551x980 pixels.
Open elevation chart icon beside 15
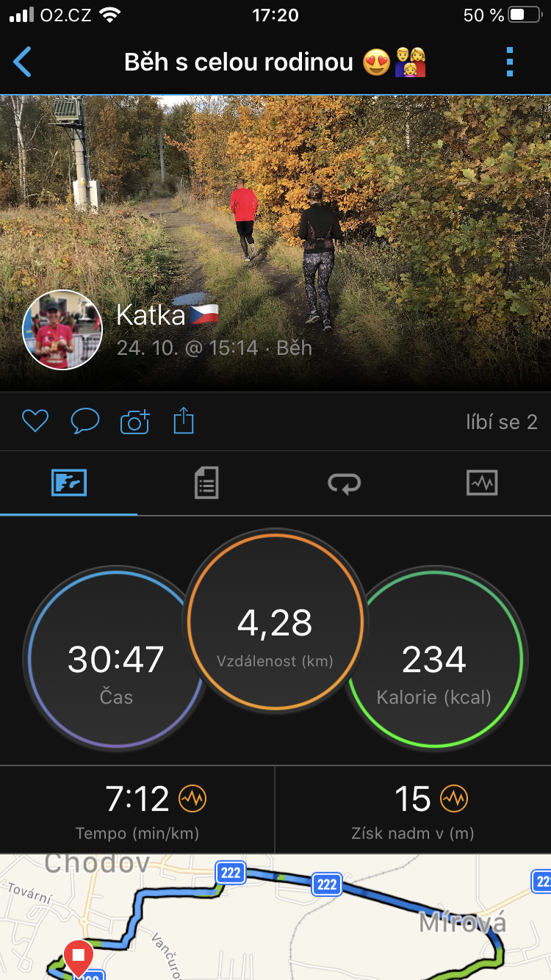(454, 799)
